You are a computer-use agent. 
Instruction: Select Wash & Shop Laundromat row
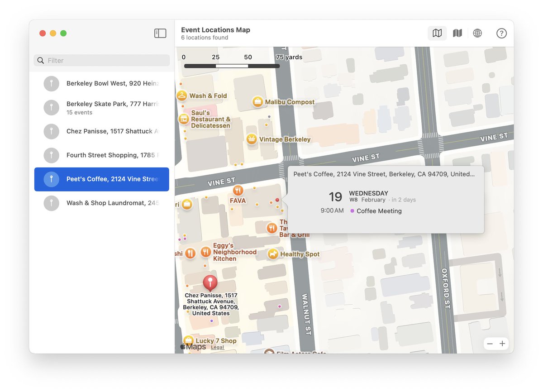[102, 203]
